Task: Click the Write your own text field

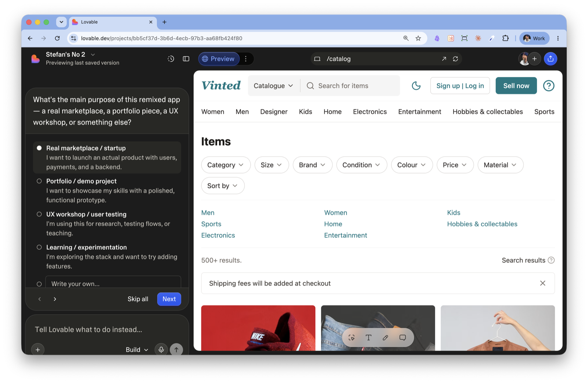Action: click(x=113, y=282)
